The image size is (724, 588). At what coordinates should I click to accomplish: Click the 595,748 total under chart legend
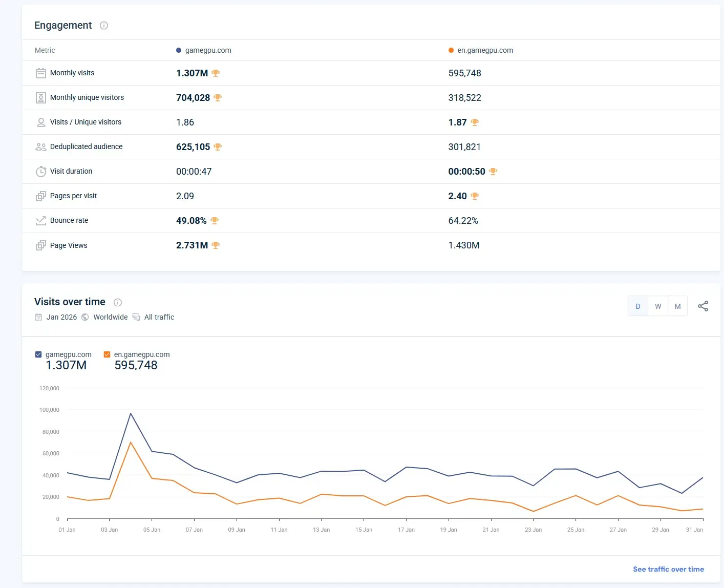136,365
